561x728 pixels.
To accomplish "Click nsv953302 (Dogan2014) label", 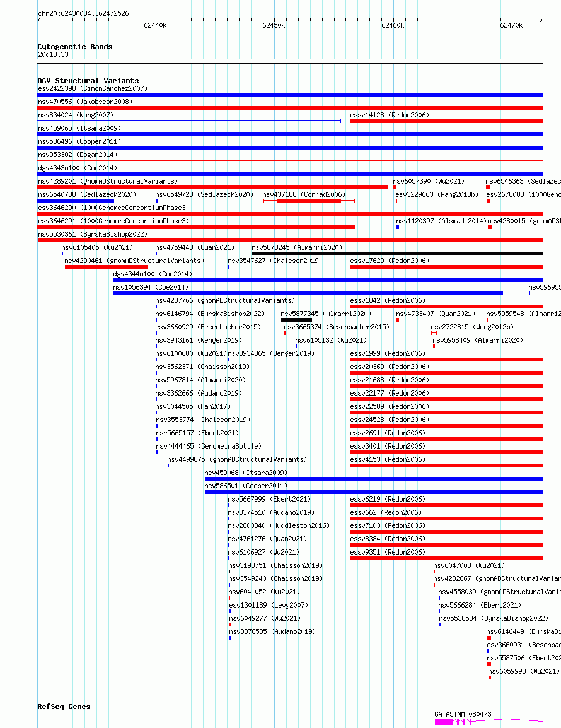I will (x=78, y=155).
